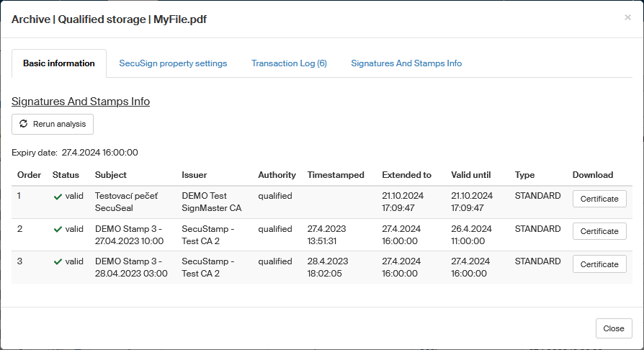644x350 pixels.
Task: Select the Basic information tab
Action: click(59, 63)
